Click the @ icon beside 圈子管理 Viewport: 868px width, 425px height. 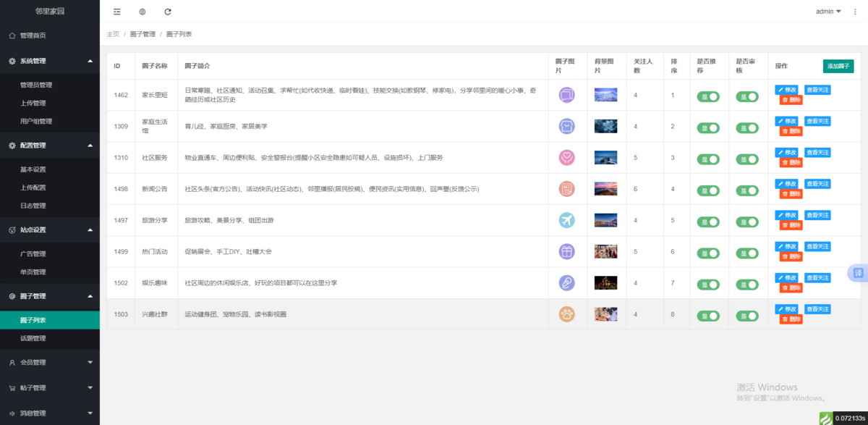click(x=12, y=296)
